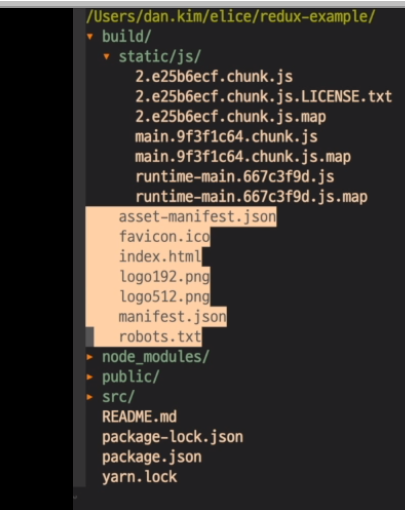Open the package-lock.json file
The height and width of the screenshot is (510, 405).
tap(173, 437)
